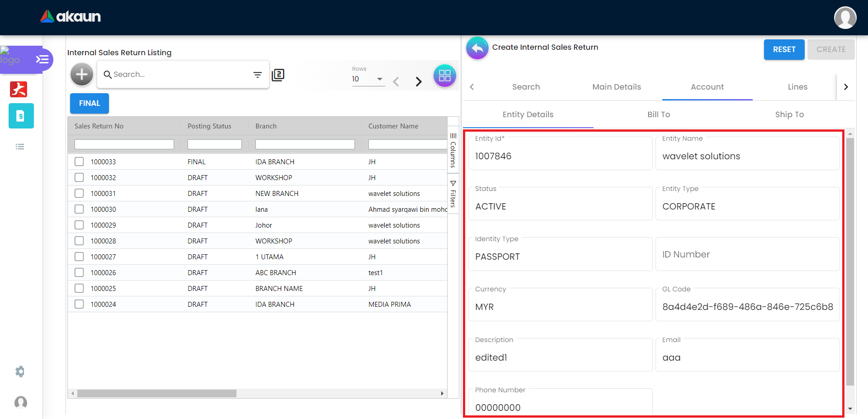This screenshot has width=868, height=419.
Task: Select the checkbox for row 1000030
Action: pyautogui.click(x=79, y=209)
